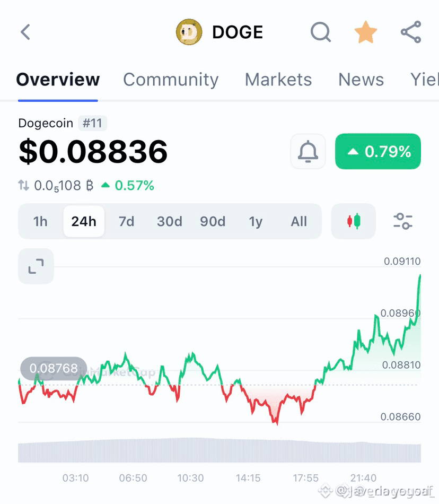The height and width of the screenshot is (504, 439).
Task: Toggle the orange favorite star
Action: click(365, 32)
